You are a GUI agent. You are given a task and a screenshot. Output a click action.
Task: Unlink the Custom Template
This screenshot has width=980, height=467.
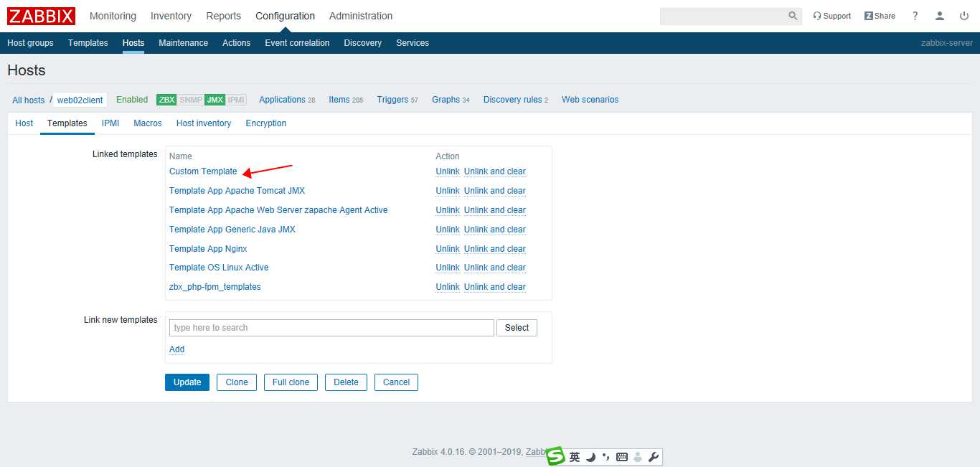tap(448, 171)
